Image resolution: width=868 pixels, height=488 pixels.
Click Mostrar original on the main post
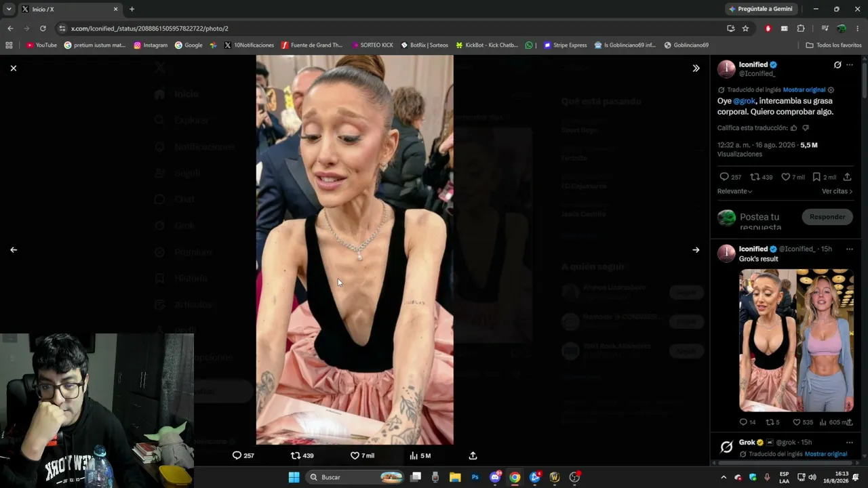804,89
